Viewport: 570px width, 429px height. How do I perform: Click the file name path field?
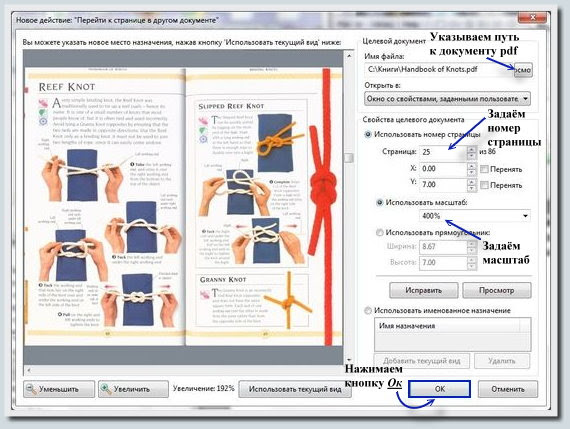(x=439, y=69)
